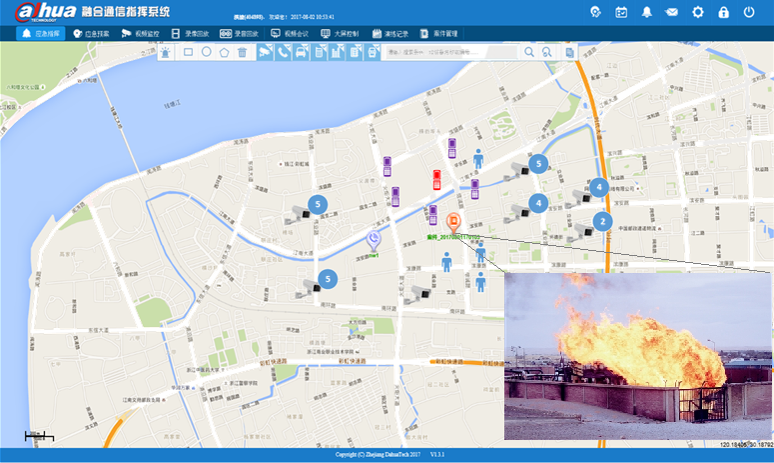Click the orange incident pin on map
This screenshot has width=774, height=463.
pos(453,222)
